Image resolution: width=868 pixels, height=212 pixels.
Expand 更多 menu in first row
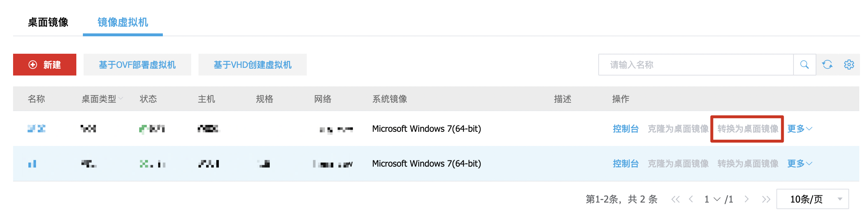(799, 129)
